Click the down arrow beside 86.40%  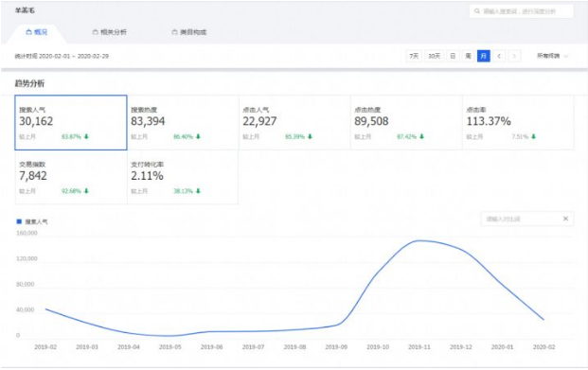point(198,136)
